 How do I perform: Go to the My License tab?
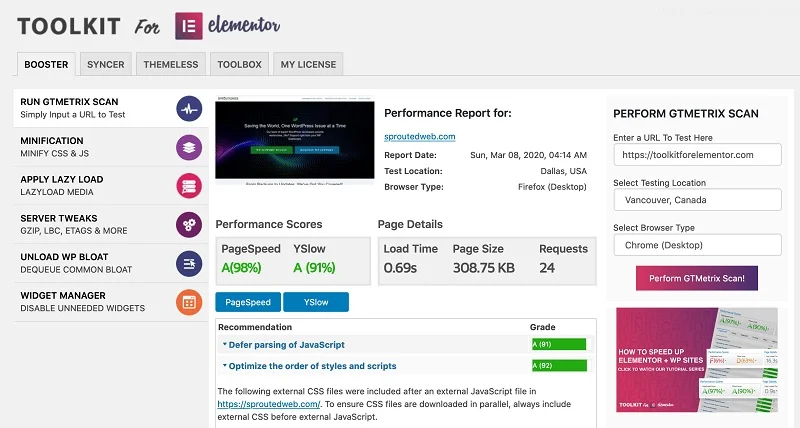tap(308, 64)
